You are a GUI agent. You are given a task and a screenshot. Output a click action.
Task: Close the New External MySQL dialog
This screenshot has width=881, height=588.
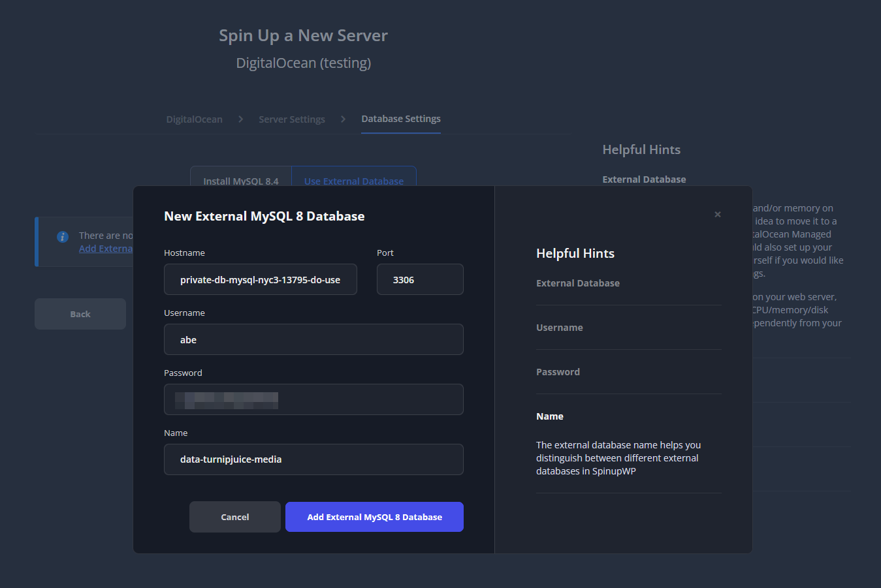coord(717,215)
